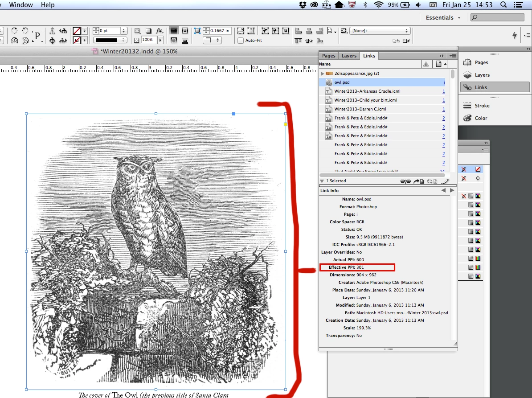Open opacity 100% slider arrow
This screenshot has height=398, width=532.
[160, 40]
